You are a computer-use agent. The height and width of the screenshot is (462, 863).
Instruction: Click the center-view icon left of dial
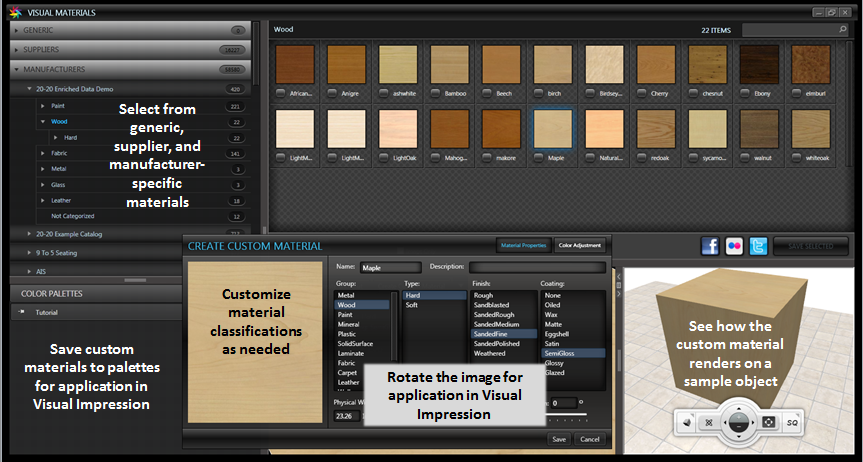pyautogui.click(x=709, y=422)
